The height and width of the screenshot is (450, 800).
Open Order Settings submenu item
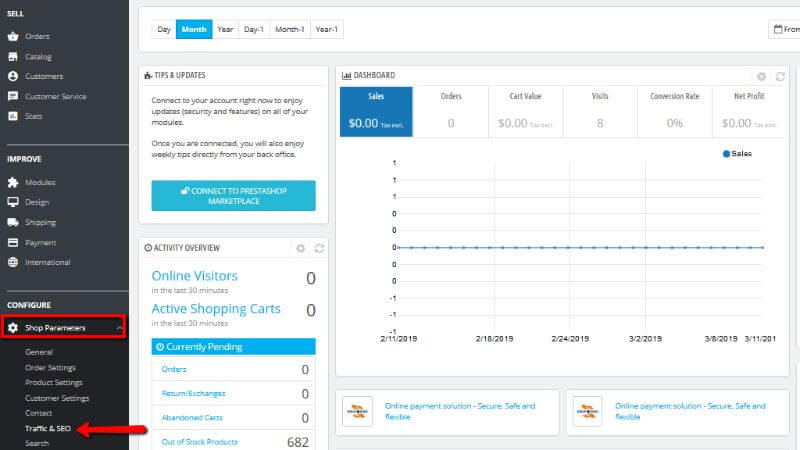pos(51,367)
